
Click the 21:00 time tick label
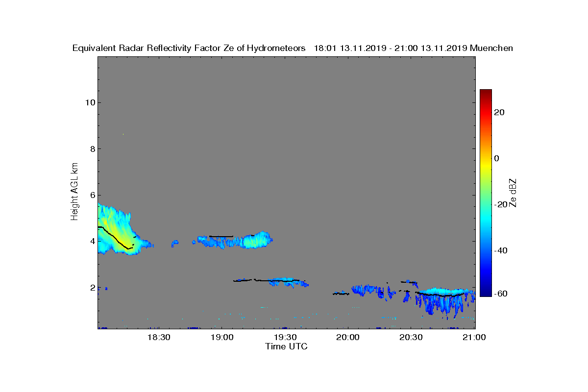[x=474, y=338]
